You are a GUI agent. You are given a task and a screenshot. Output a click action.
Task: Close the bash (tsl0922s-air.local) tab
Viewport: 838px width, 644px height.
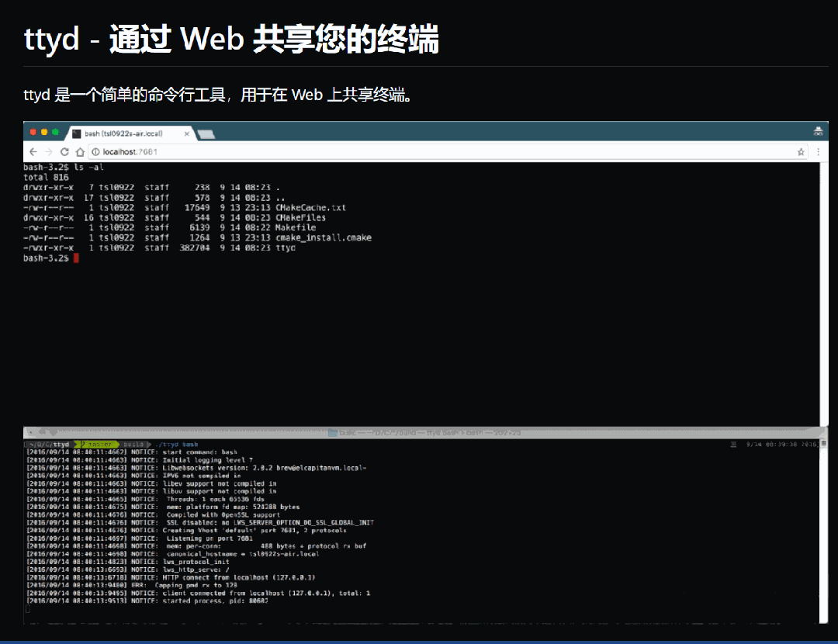186,133
